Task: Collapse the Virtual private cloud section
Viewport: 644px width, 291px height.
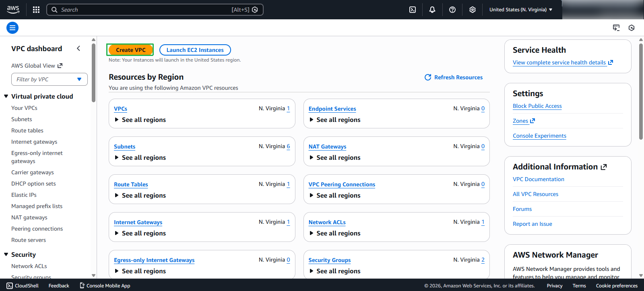Action: point(6,96)
